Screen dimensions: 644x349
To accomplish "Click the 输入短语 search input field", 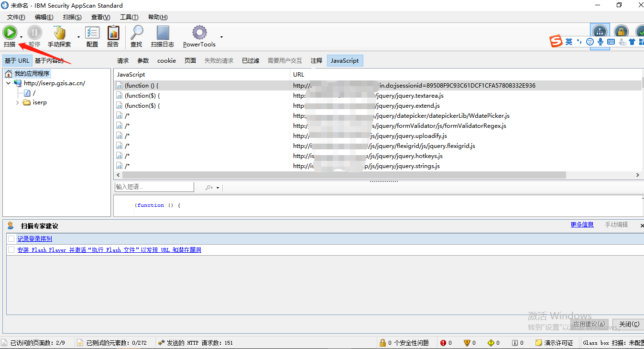I will (x=154, y=187).
